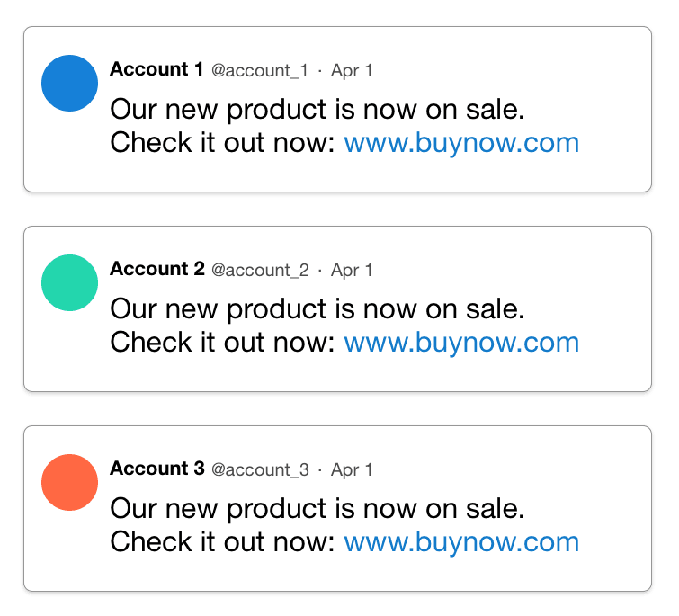Select the @account_3 handle

(260, 469)
